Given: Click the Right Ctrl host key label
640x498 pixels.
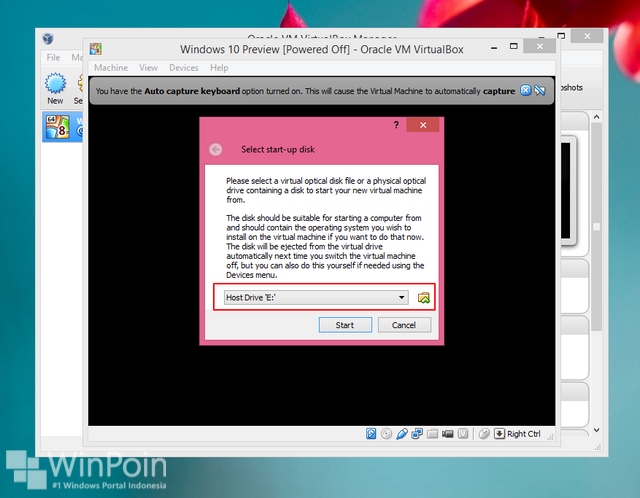Looking at the screenshot, I should pos(524,434).
